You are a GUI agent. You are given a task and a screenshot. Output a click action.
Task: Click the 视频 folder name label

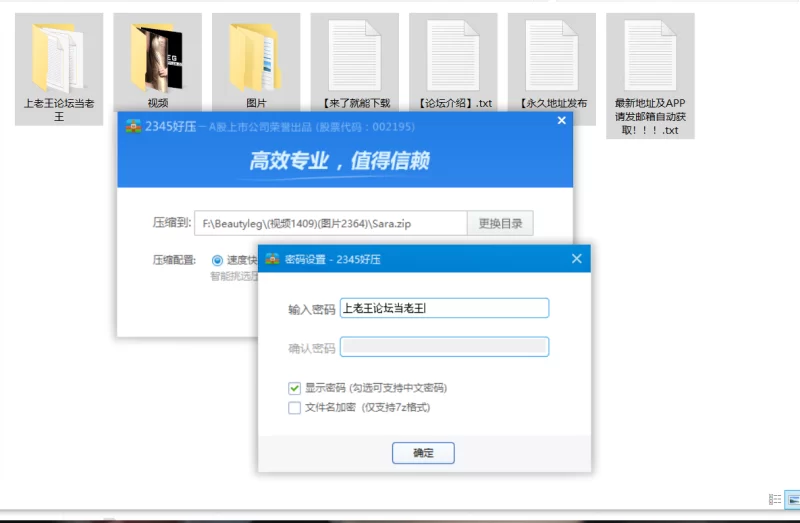click(158, 104)
